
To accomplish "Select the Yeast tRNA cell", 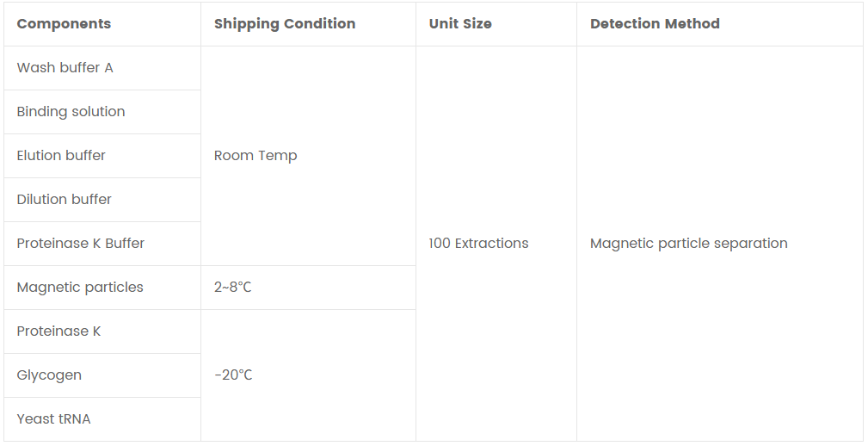I will pos(53,419).
